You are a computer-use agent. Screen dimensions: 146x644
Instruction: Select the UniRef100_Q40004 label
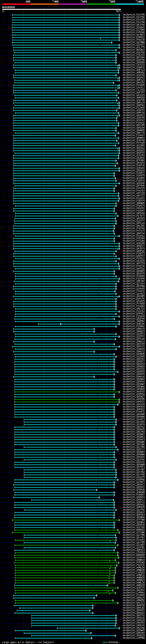tap(133, 404)
